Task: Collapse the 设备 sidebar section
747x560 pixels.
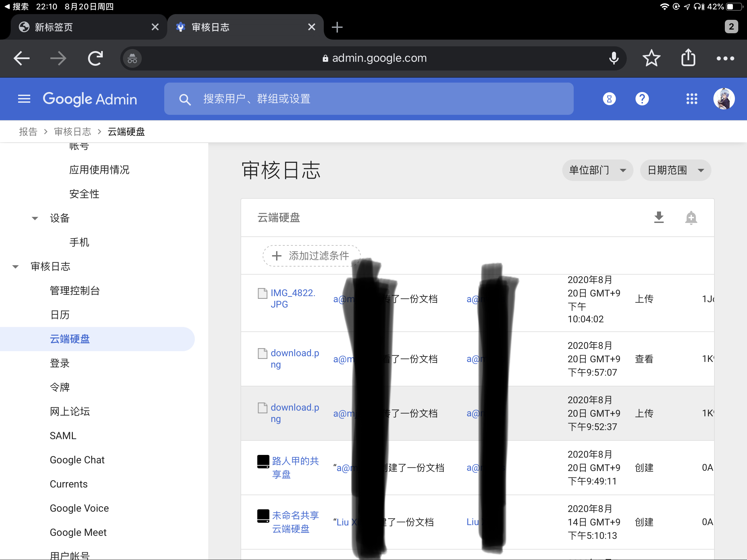Action: pyautogui.click(x=35, y=219)
